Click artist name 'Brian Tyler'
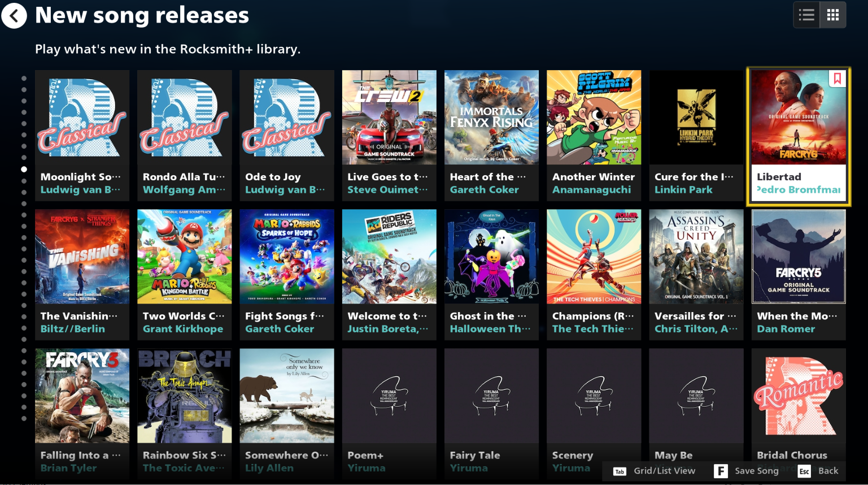The image size is (868, 485). coord(69,468)
